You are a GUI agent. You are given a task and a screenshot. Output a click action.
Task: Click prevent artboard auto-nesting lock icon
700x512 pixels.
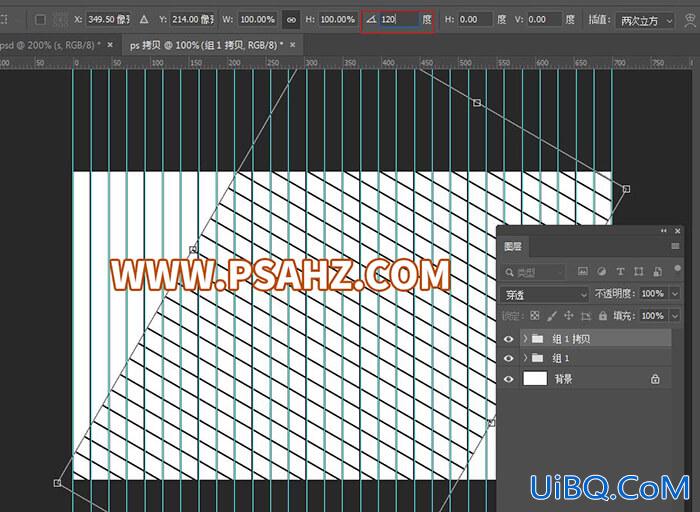(586, 316)
